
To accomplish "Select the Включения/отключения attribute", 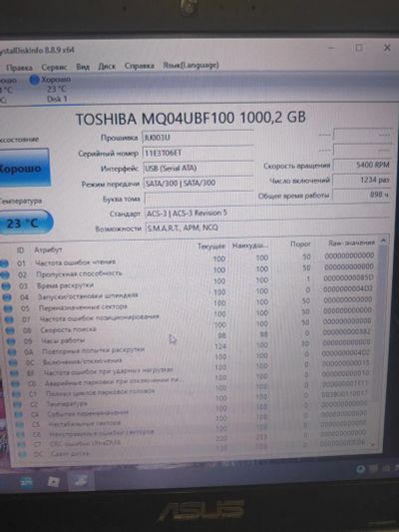I will point(83,361).
